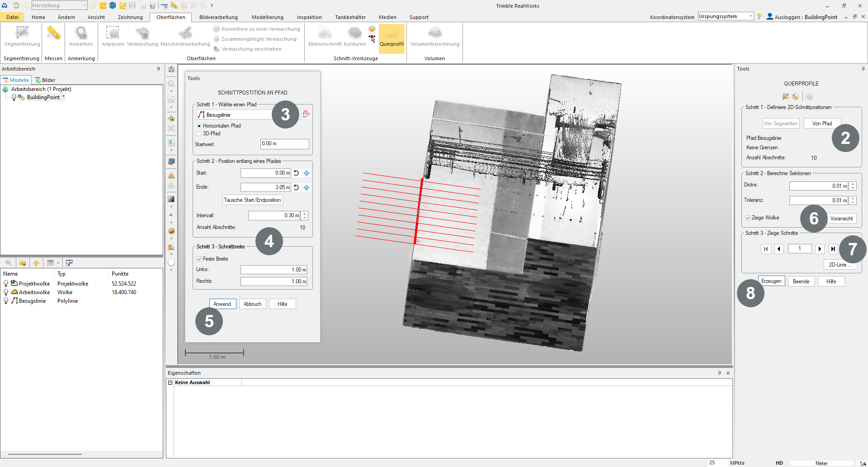Click the Tausche Start/Endposition button

(x=252, y=200)
